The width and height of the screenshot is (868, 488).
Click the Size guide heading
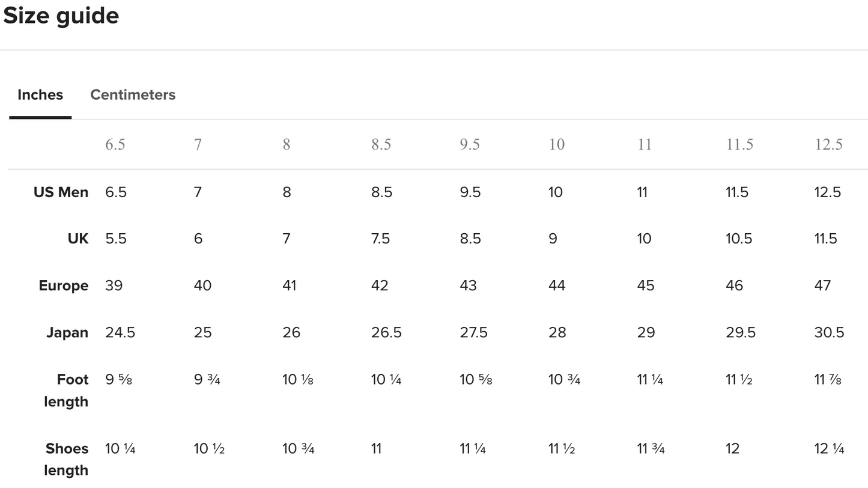tap(61, 16)
